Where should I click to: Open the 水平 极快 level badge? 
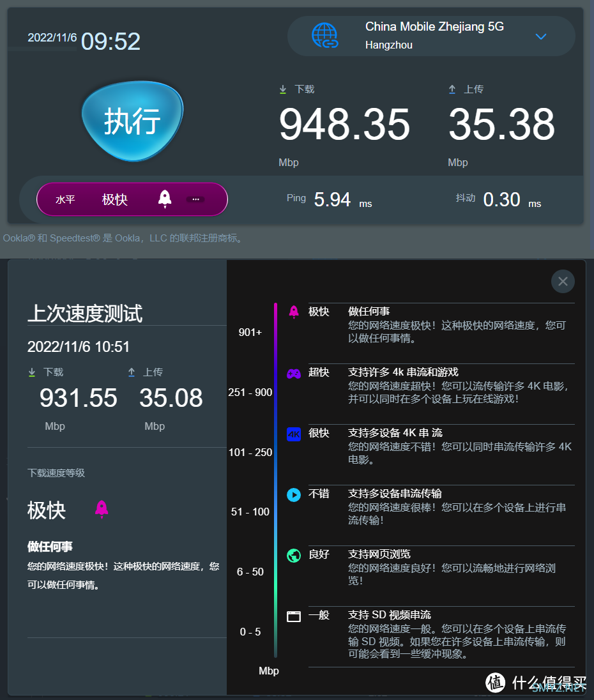132,199
